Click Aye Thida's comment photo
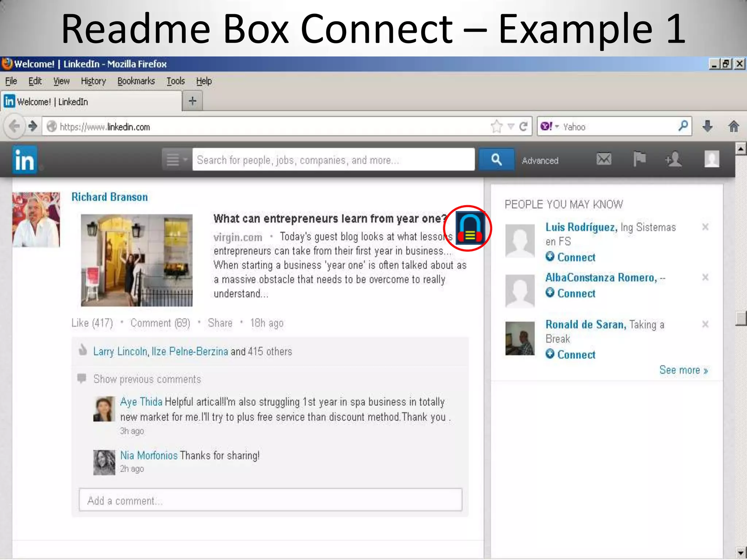This screenshot has width=747, height=560. [104, 409]
